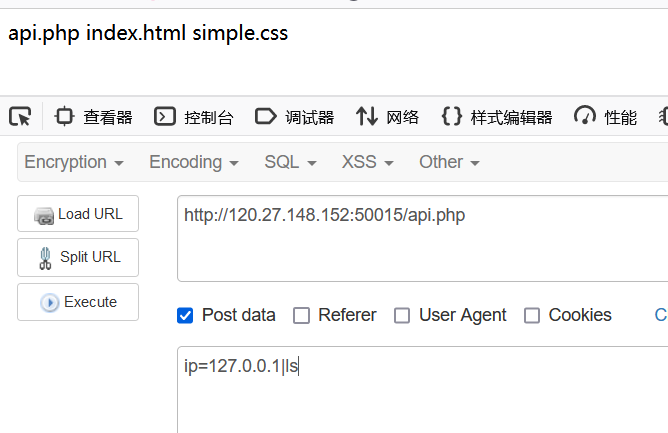Enable the Referer checkbox
This screenshot has width=668, height=433.
[301, 316]
